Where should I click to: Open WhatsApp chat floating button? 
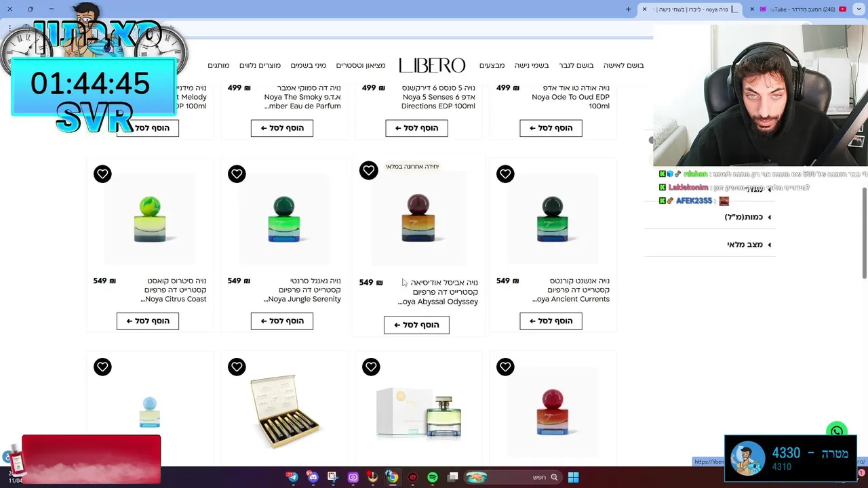tap(837, 432)
